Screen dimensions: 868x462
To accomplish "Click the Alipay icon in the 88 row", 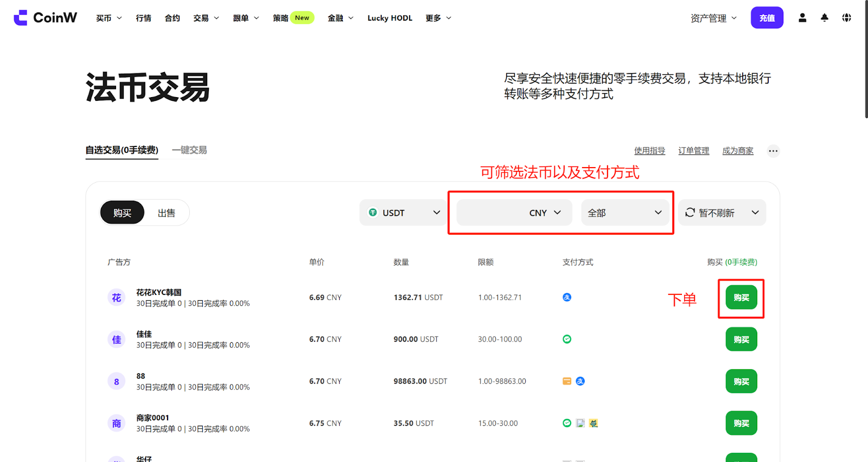I will point(580,381).
